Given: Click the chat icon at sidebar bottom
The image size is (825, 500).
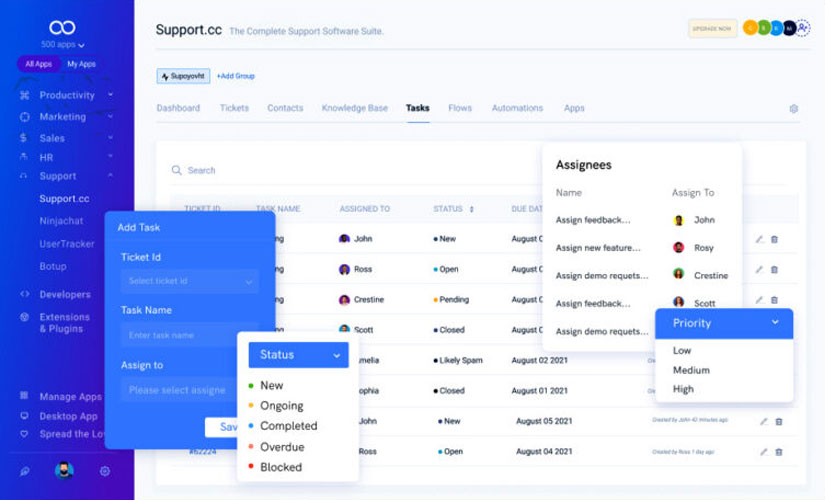Looking at the screenshot, I should point(25,471).
